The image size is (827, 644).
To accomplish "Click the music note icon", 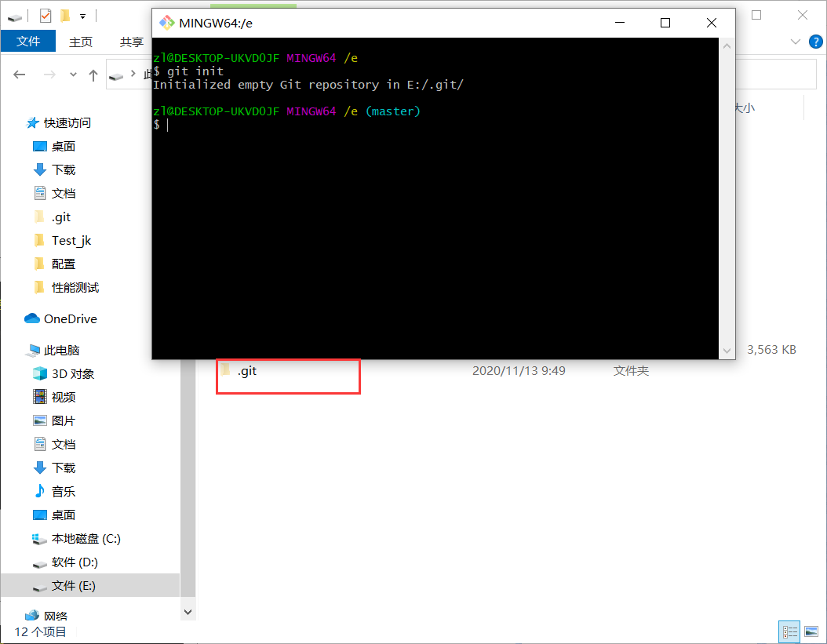I will [39, 491].
